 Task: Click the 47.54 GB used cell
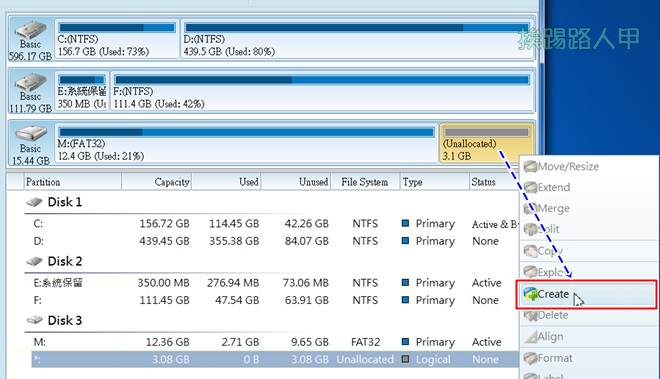(x=237, y=300)
